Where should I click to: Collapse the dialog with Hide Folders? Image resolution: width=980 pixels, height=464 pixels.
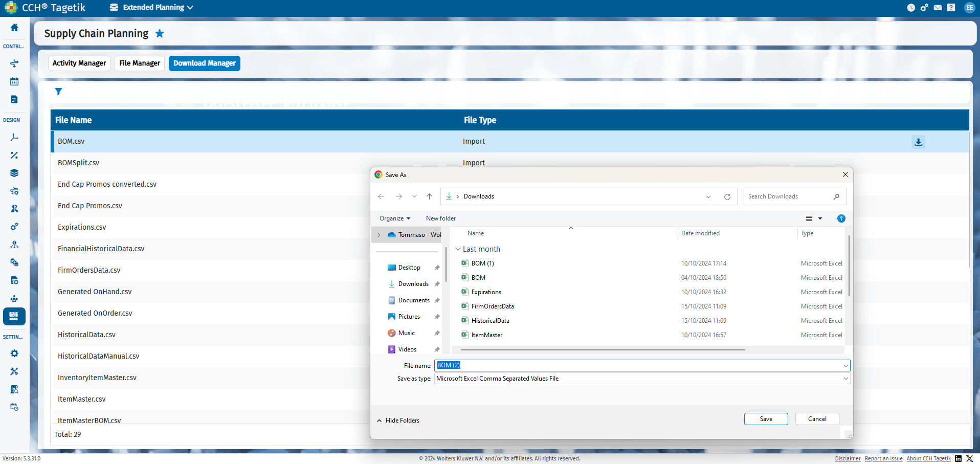[x=398, y=421]
